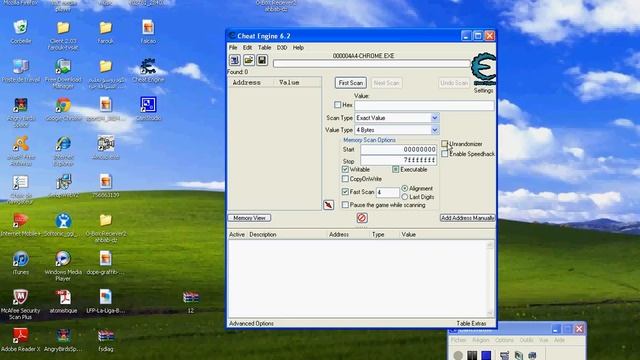Click the Description column header
The image size is (640, 360).
tap(263, 235)
